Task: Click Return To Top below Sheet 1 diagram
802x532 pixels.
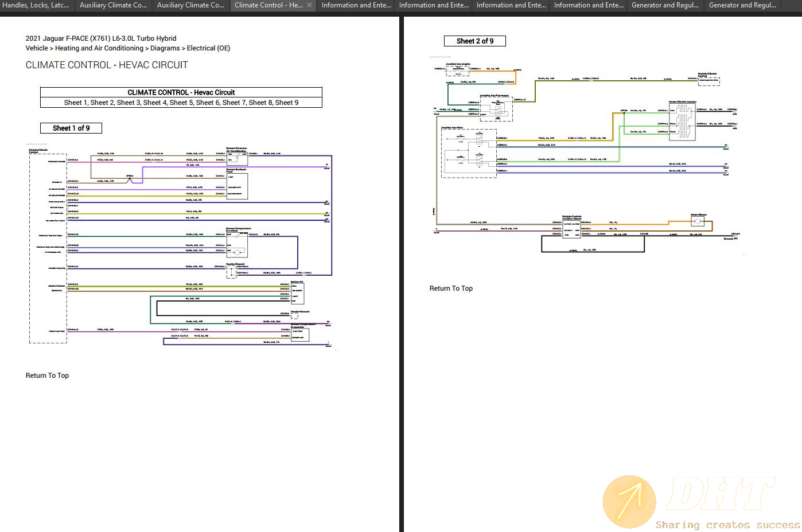Action: (x=47, y=375)
